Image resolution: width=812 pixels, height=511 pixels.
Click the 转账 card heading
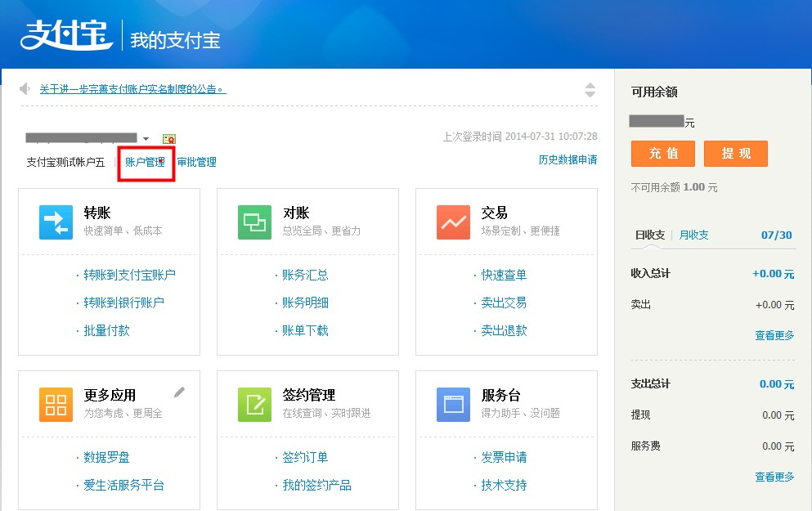click(97, 213)
